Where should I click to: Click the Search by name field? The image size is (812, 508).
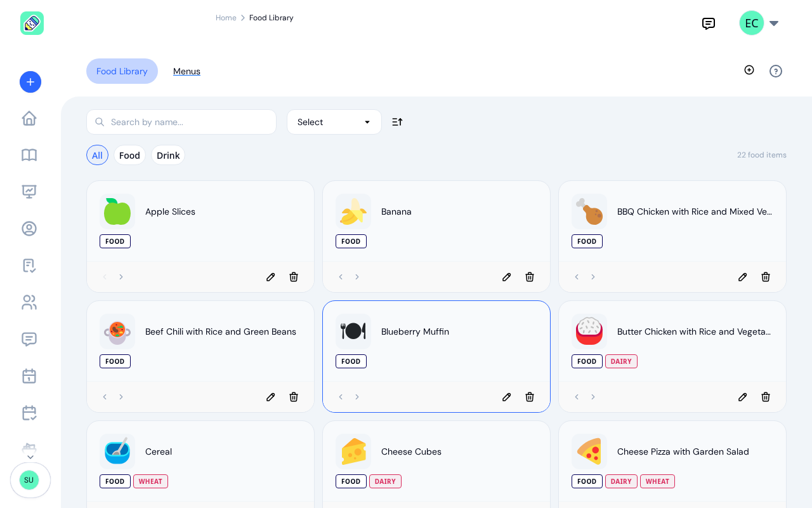[181, 122]
